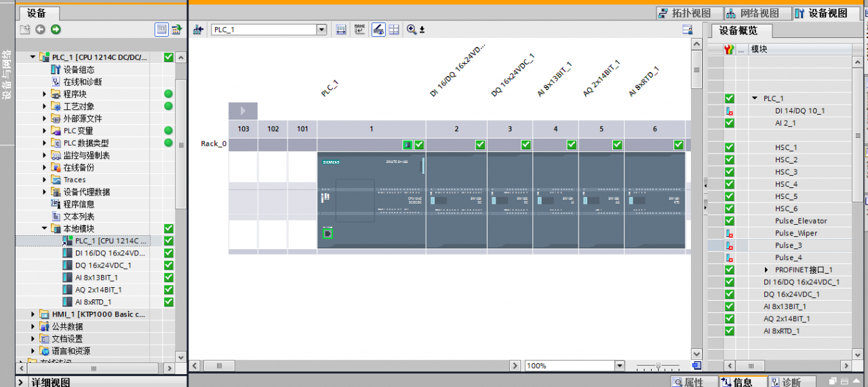Open the 100% zoom level dropdown
This screenshot has height=387, width=868.
(x=619, y=366)
